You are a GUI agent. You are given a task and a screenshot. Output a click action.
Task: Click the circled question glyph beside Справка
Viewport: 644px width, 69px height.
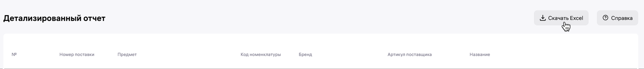click(605, 18)
